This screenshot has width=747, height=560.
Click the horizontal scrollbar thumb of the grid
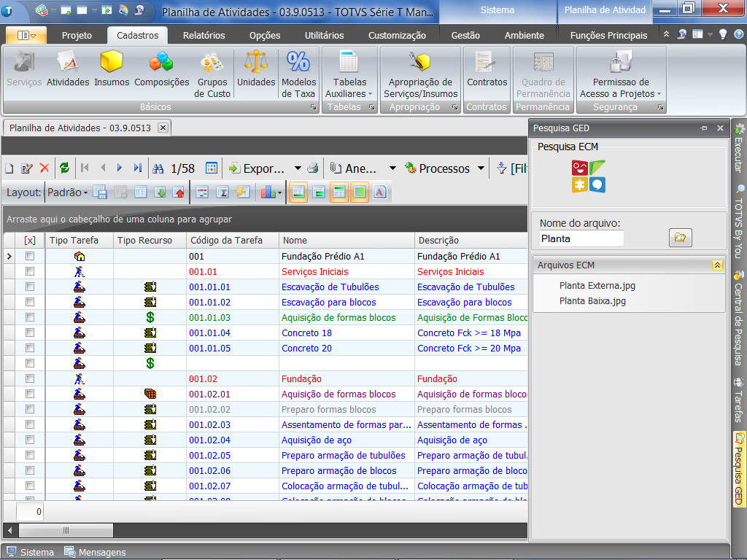tap(66, 530)
